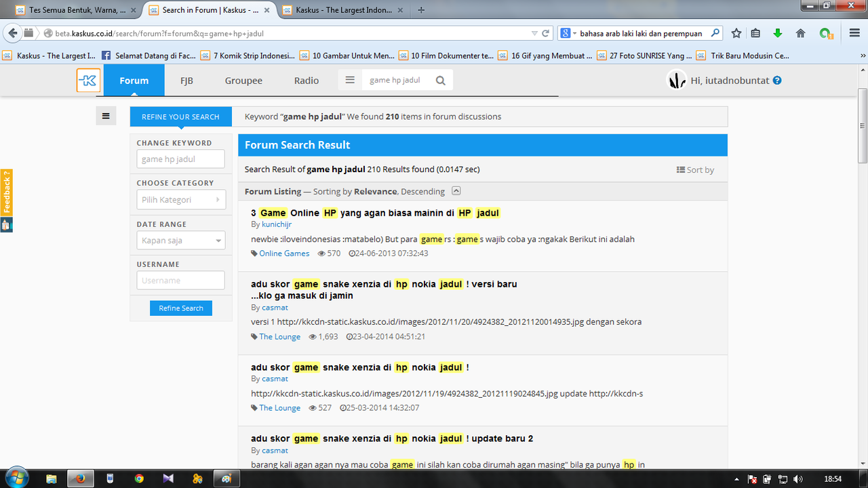The image size is (868, 488).
Task: Open the search engine selector arrow
Action: click(x=574, y=33)
